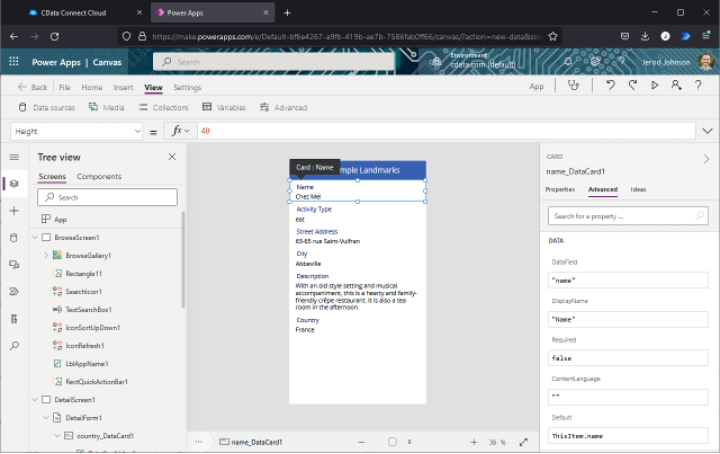
Task: Open Data sources in View ribbon
Action: [46, 107]
